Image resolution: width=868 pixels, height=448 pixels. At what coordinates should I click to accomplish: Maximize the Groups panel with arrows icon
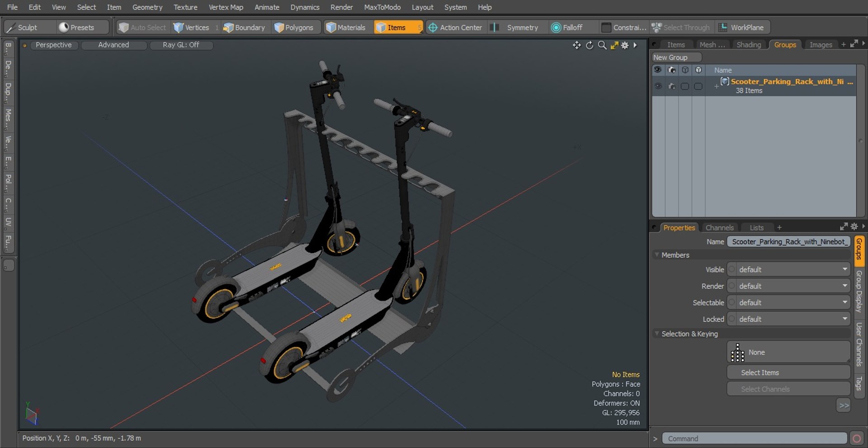[854, 44]
